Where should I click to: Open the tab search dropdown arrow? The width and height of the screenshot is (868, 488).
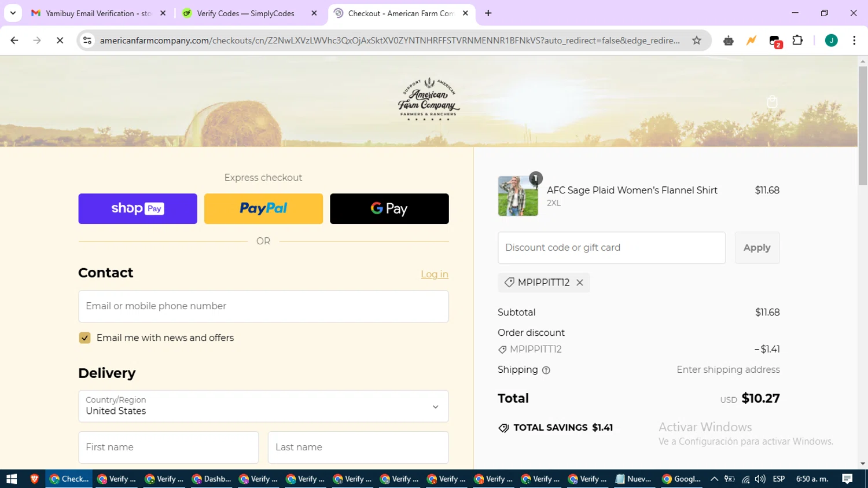point(13,13)
